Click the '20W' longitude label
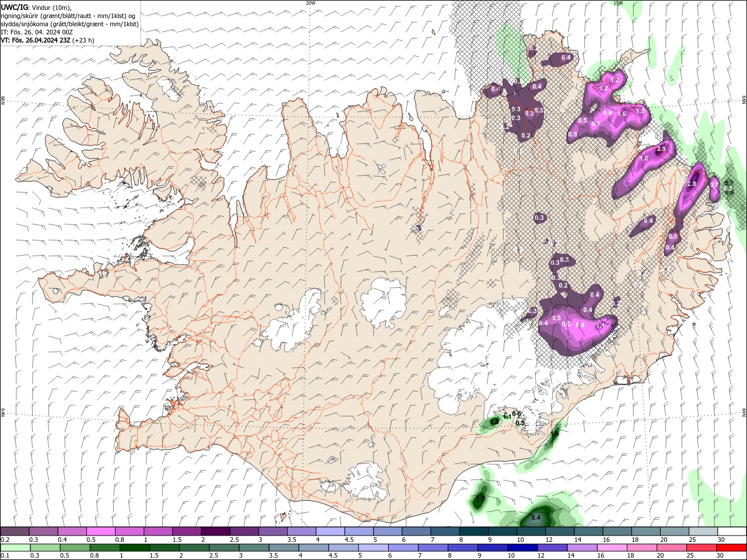 pos(310,3)
